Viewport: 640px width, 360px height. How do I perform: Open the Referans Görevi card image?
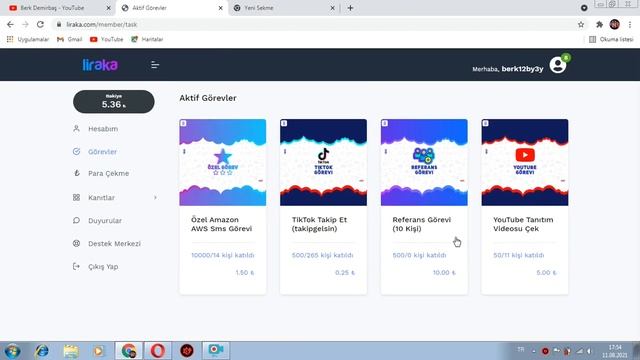[424, 162]
